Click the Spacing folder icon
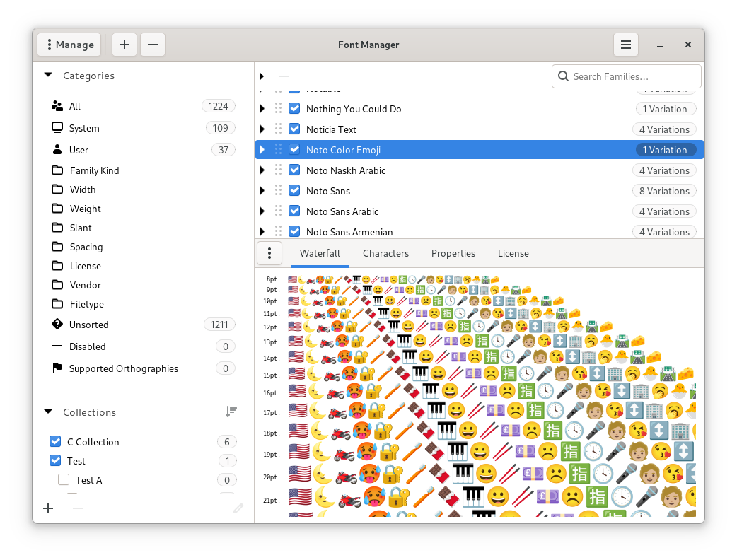 click(x=57, y=247)
